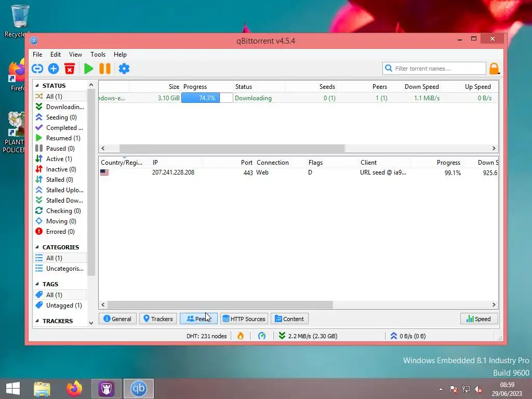The image size is (532, 399).
Task: Select the Seeding (0) filter
Action: pyautogui.click(x=60, y=117)
